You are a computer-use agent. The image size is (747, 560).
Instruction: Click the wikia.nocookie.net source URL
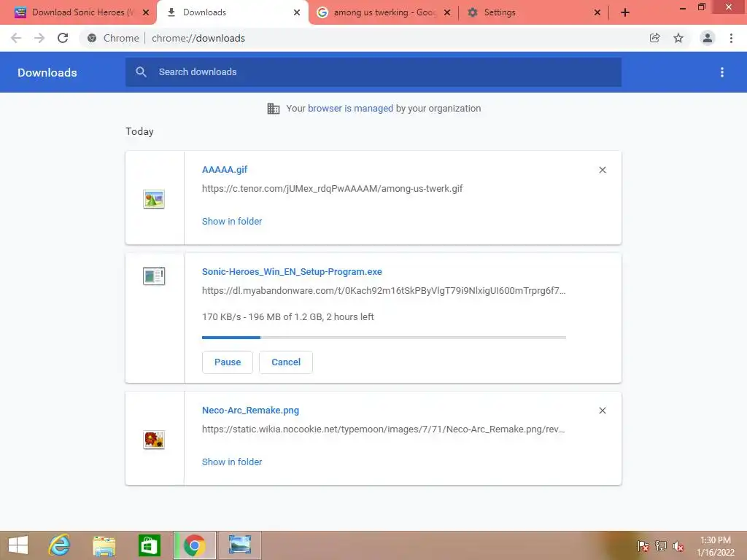383,429
